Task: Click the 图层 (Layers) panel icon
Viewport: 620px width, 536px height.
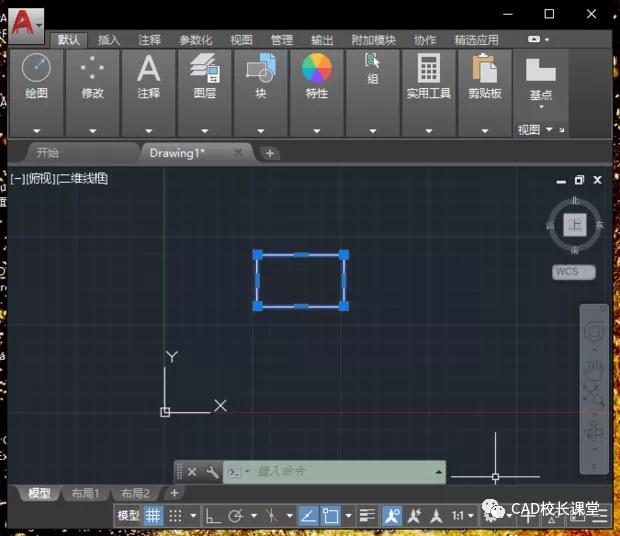Action: coord(205,69)
